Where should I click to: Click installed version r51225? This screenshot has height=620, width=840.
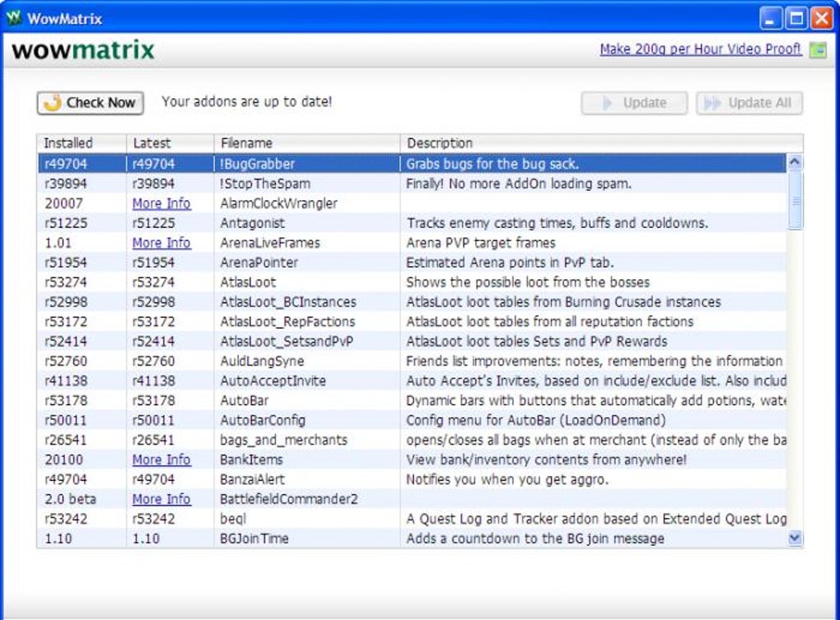coord(66,223)
